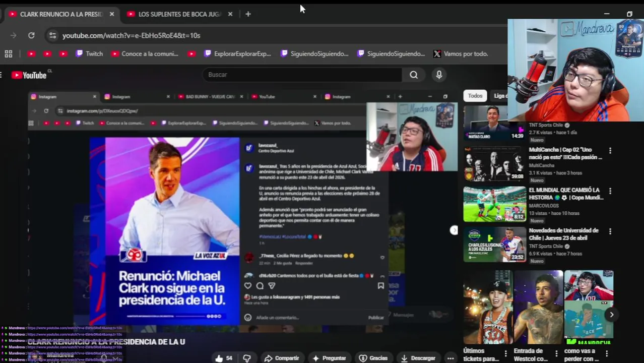Open 'como vas a perder con...' short
Image resolution: width=644 pixels, height=363 pixels.
(589, 308)
